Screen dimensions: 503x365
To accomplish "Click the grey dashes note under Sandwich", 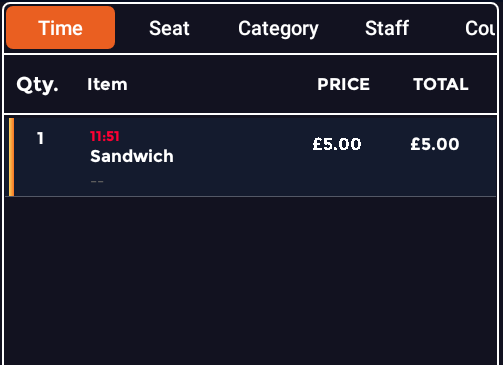I will [x=97, y=182].
